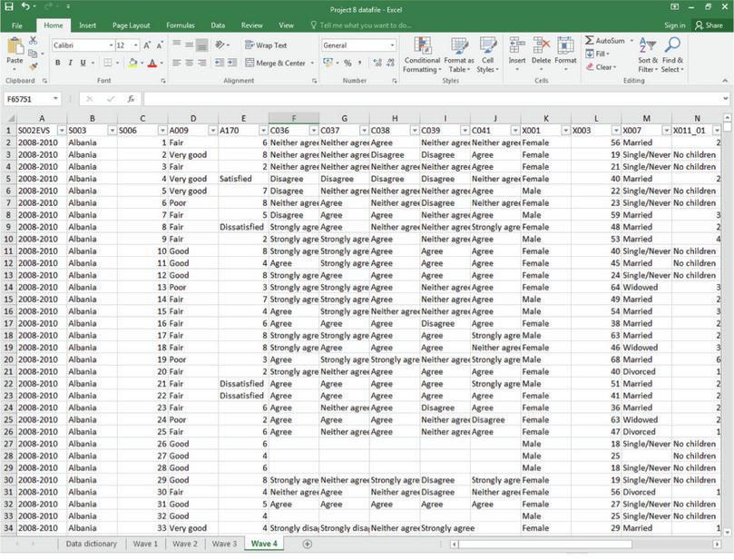The image size is (734, 560).
Task: Click Decrease Font Size icon
Action: pos(160,45)
